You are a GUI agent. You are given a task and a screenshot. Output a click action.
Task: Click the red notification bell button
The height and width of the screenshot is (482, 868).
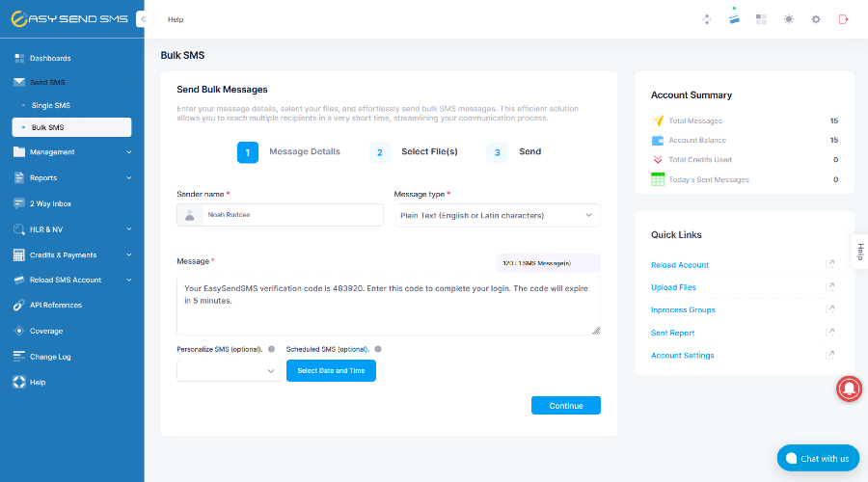[849, 388]
